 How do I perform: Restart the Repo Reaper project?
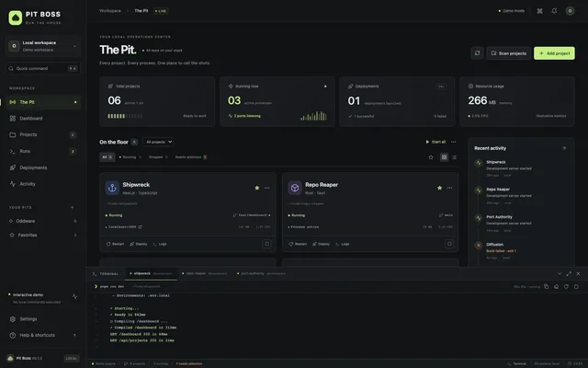(298, 244)
